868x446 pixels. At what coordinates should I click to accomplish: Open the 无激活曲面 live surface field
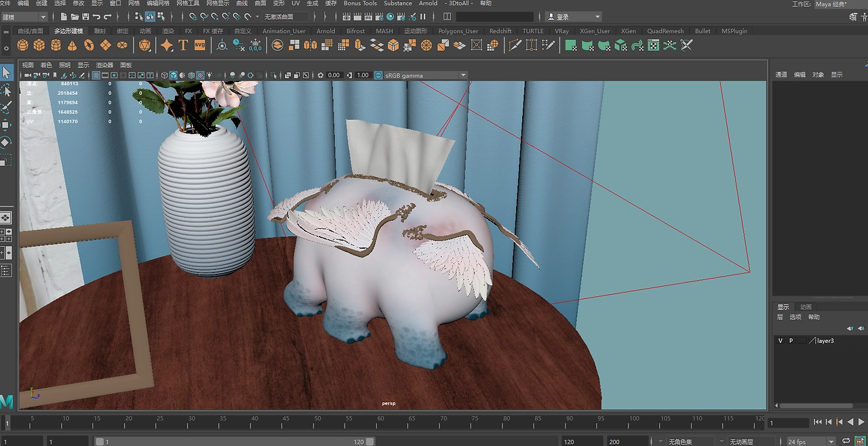(x=285, y=16)
